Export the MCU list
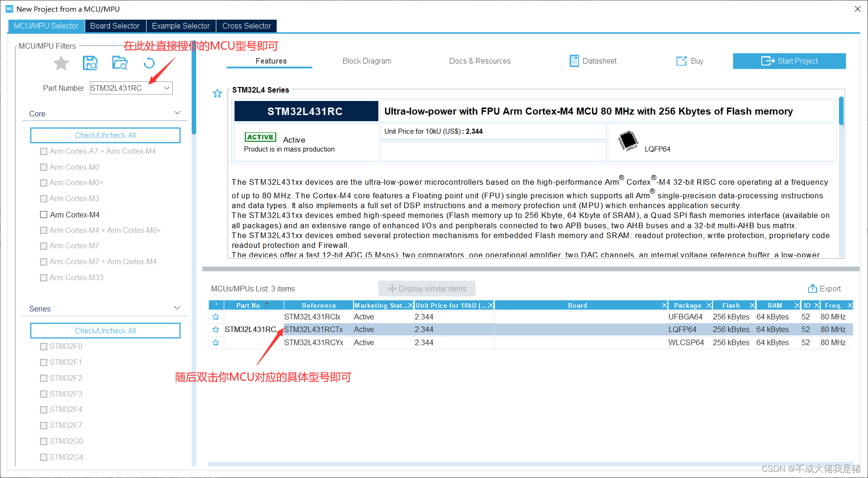The width and height of the screenshot is (868, 478). (824, 289)
